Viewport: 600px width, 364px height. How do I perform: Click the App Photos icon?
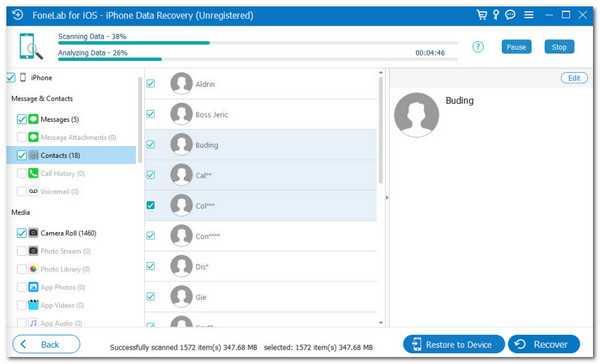[x=33, y=287]
